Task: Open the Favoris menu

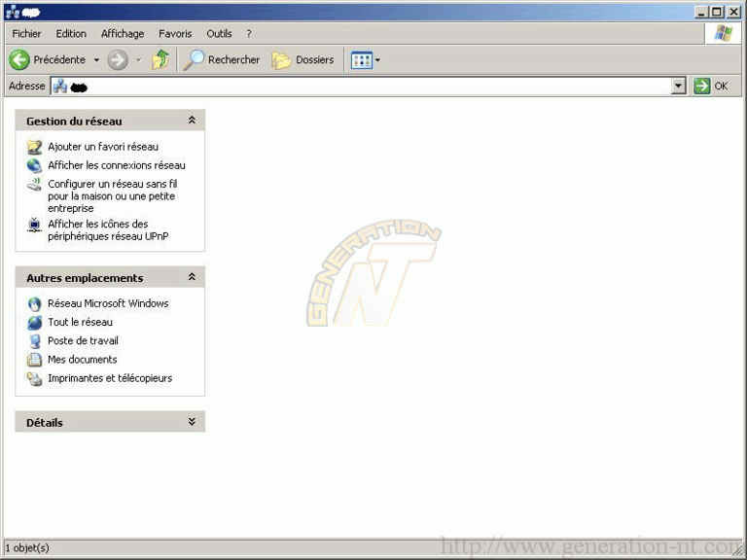Action: (175, 34)
